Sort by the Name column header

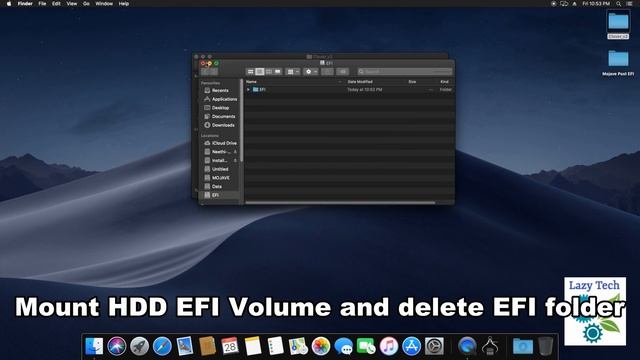tap(251, 82)
